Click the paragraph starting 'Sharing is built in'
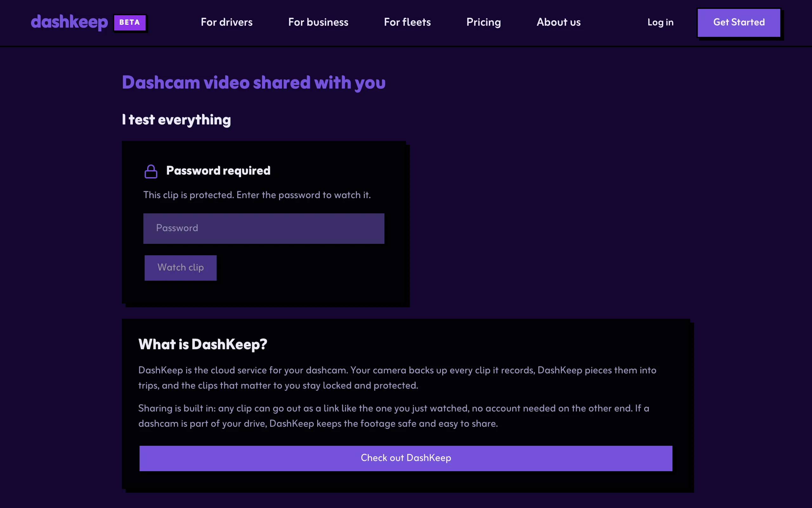The width and height of the screenshot is (812, 508). coord(394,416)
